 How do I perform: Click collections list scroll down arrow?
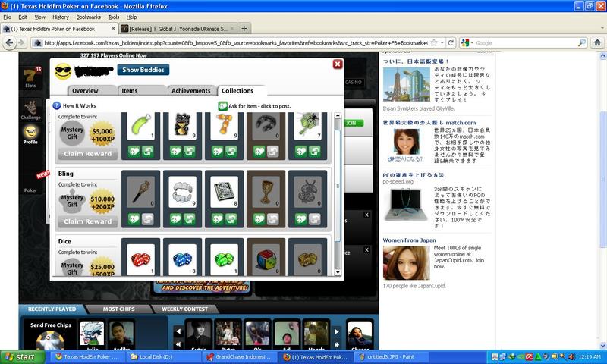click(338, 272)
